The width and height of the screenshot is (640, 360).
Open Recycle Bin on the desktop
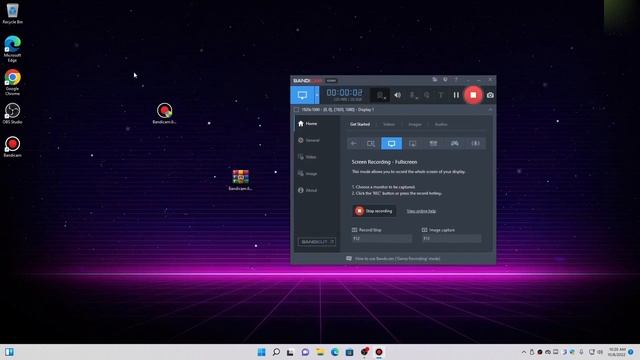point(12,13)
